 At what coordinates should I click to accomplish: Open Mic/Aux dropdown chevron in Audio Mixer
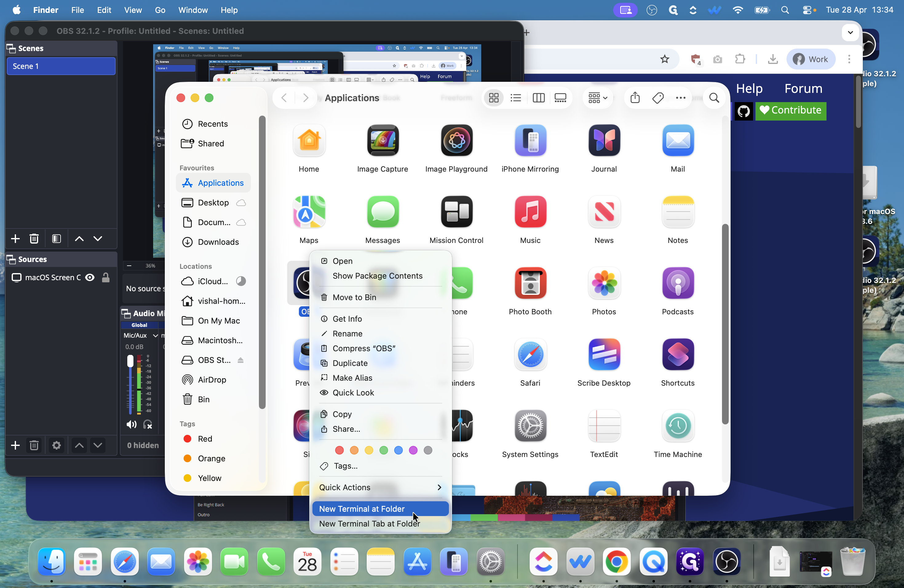[x=155, y=336]
